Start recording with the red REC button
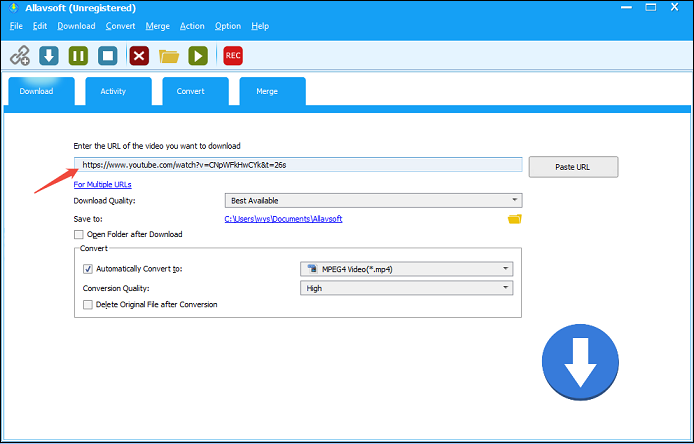694x444 pixels. click(233, 56)
